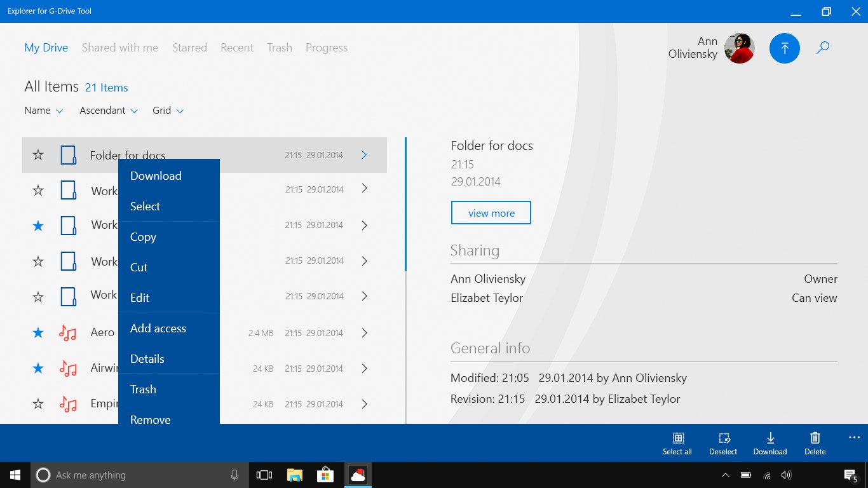The width and height of the screenshot is (868, 488).
Task: Click the G-Drive app icon on the taskbar
Action: click(358, 475)
